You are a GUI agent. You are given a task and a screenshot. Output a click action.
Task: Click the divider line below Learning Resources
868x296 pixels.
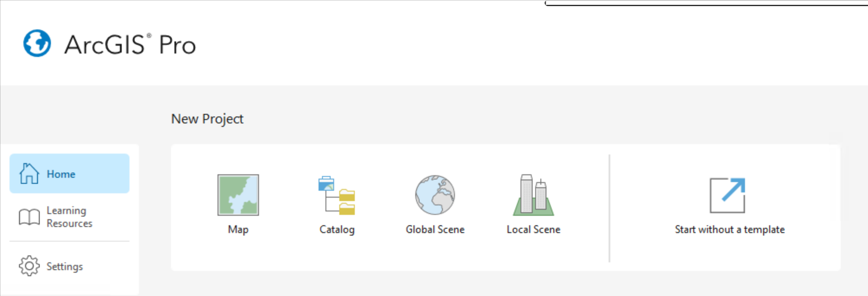point(69,241)
